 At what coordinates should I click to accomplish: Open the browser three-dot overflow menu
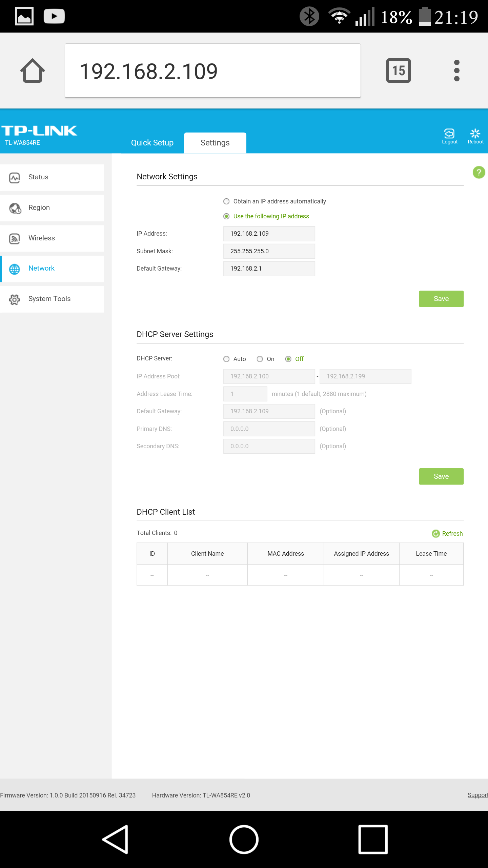456,71
